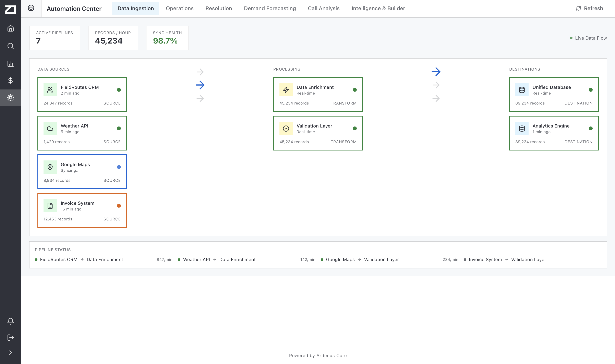Click the Invoice System source card
615x364 pixels.
[x=82, y=210]
